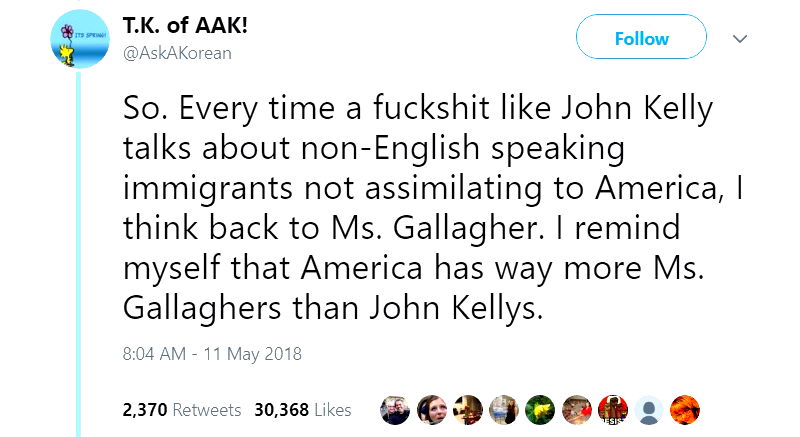Image resolution: width=800 pixels, height=437 pixels.
Task: Select the red RESIST liker avatar
Action: (x=612, y=409)
